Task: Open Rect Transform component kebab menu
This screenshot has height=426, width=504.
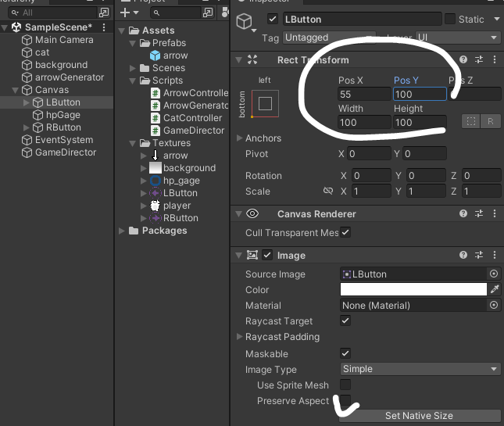Action: 495,59
